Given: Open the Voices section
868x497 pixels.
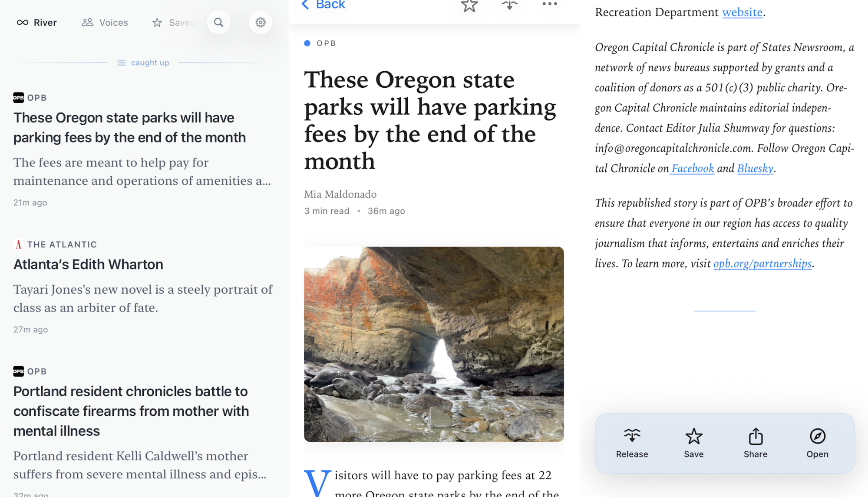Looking at the screenshot, I should (x=104, y=22).
